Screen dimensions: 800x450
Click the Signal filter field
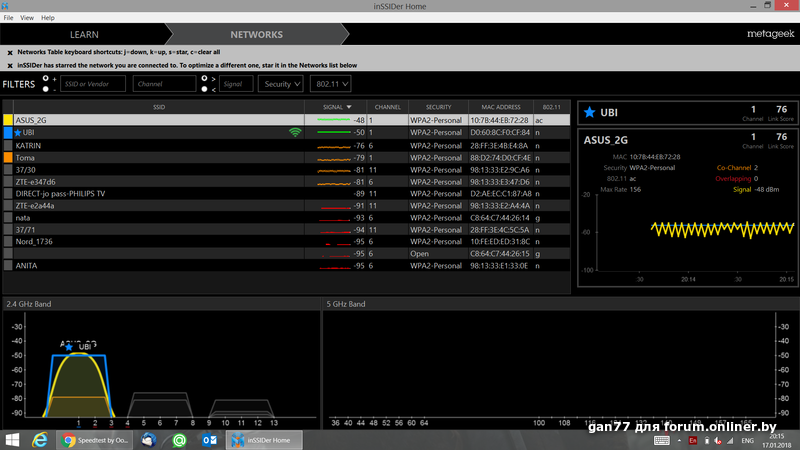point(236,84)
